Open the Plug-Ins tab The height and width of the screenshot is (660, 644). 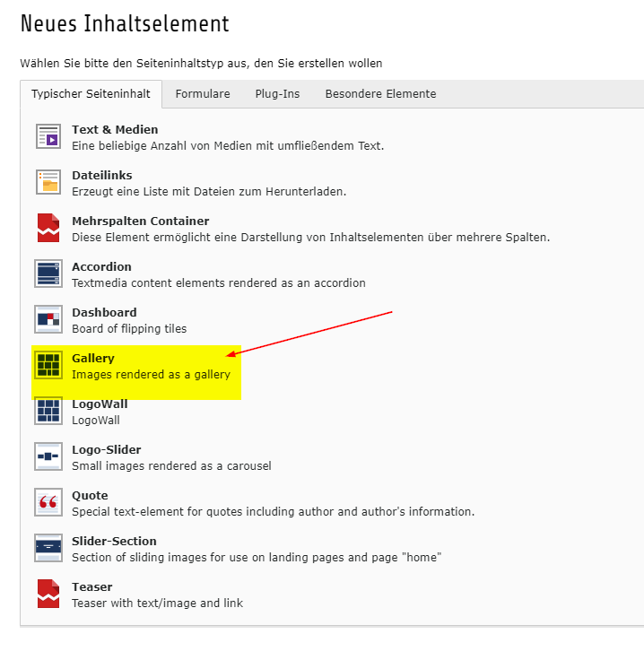pos(277,94)
